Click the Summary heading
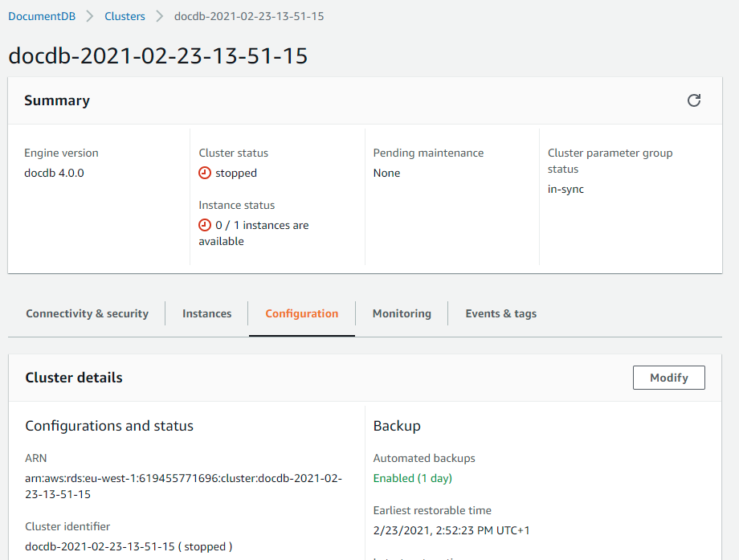The height and width of the screenshot is (560, 739). click(57, 100)
